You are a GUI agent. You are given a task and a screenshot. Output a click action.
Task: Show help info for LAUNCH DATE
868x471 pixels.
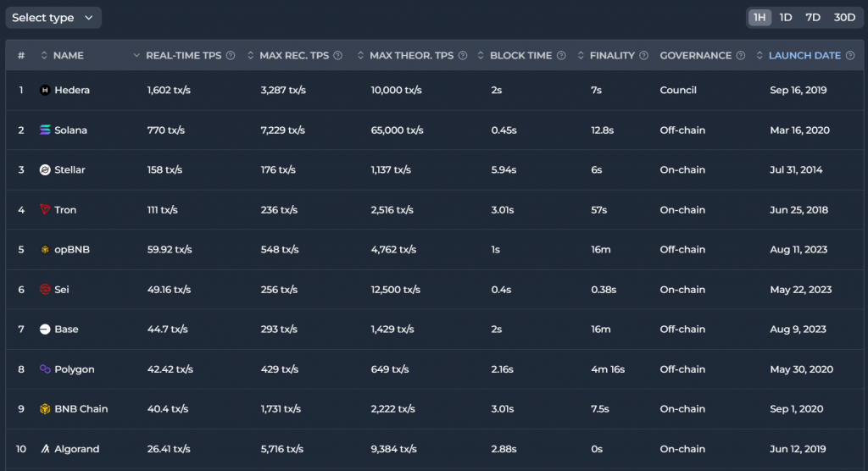click(850, 55)
